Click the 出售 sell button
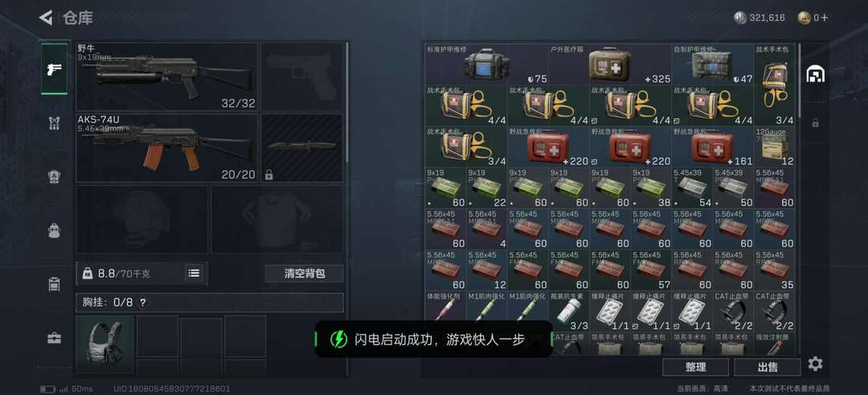The width and height of the screenshot is (868, 395). 768,367
